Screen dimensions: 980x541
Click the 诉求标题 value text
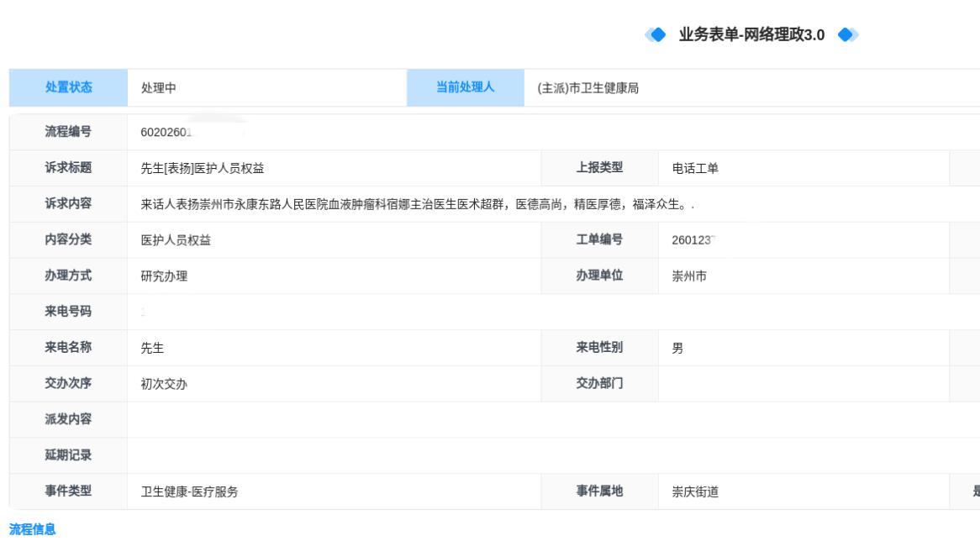(203, 168)
